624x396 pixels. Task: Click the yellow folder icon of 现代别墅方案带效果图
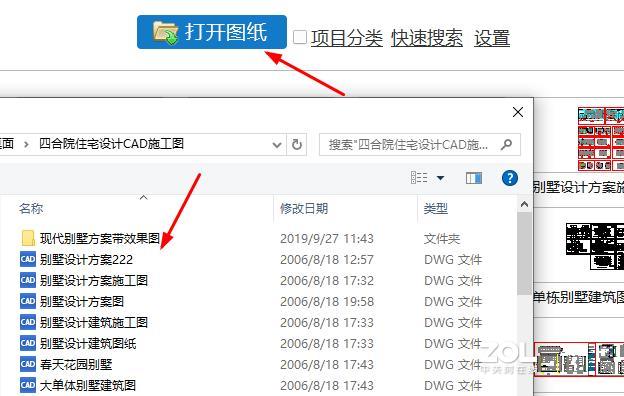28,238
